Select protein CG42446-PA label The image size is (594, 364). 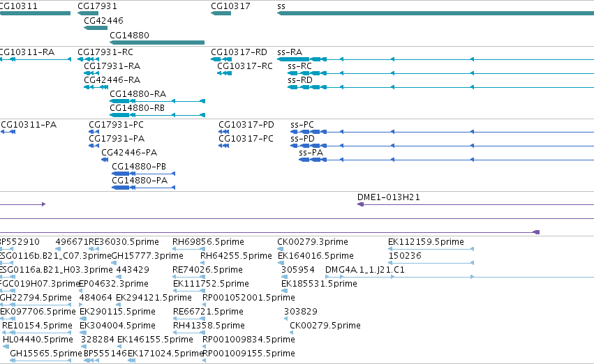coord(129,153)
